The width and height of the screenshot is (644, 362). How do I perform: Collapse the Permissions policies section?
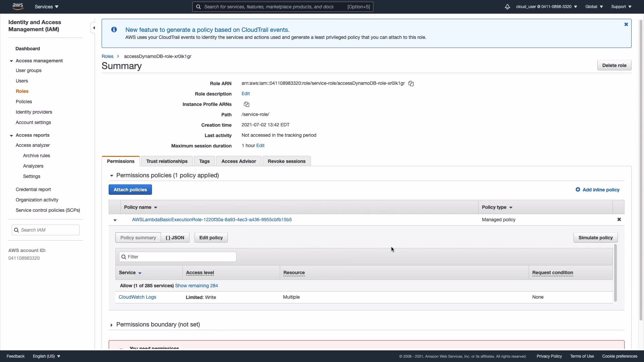click(111, 176)
